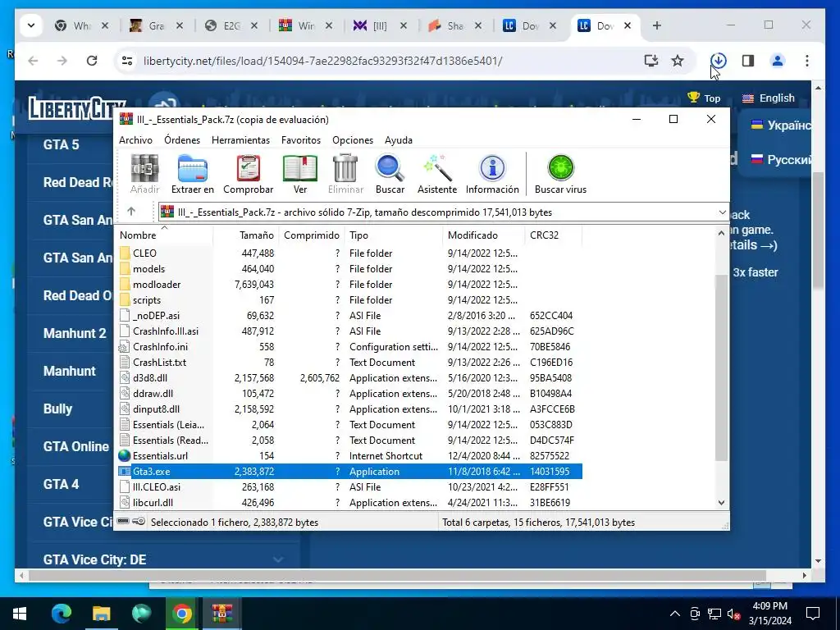This screenshot has height=630, width=840.
Task: Open GTA 5 sidebar category
Action: tap(61, 144)
